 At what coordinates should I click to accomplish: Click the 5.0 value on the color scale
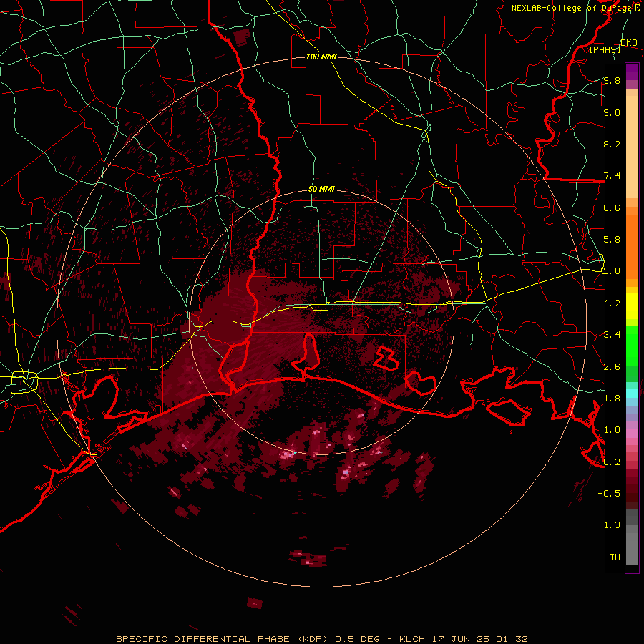(x=612, y=271)
